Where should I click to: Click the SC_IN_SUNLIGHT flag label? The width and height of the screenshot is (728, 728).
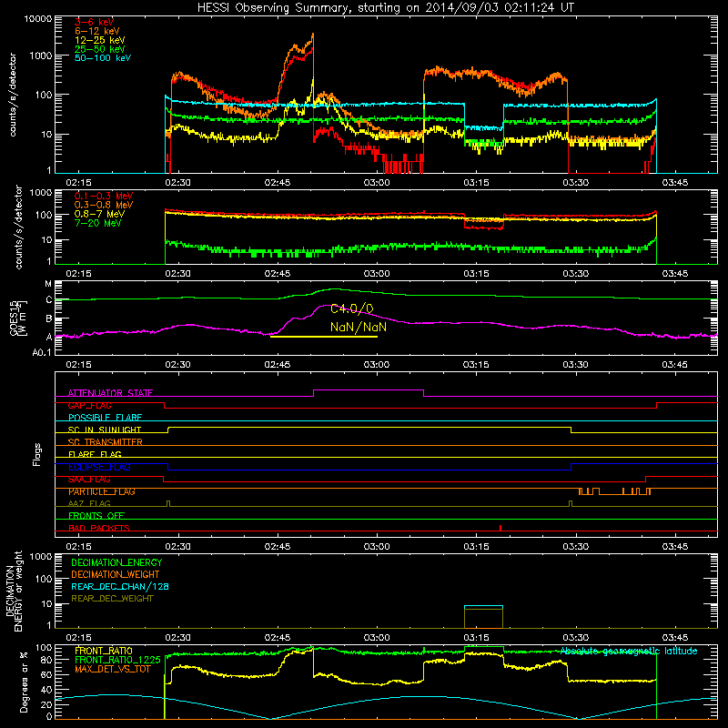tap(105, 430)
